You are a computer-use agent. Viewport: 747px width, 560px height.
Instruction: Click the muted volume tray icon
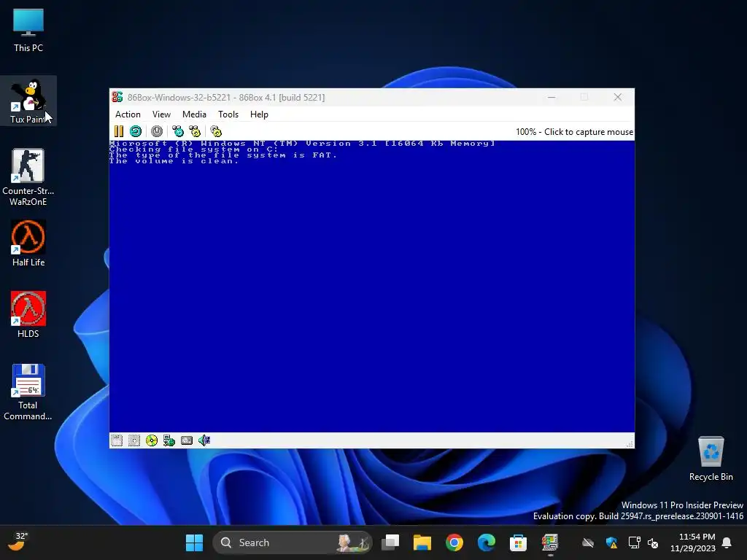[653, 542]
